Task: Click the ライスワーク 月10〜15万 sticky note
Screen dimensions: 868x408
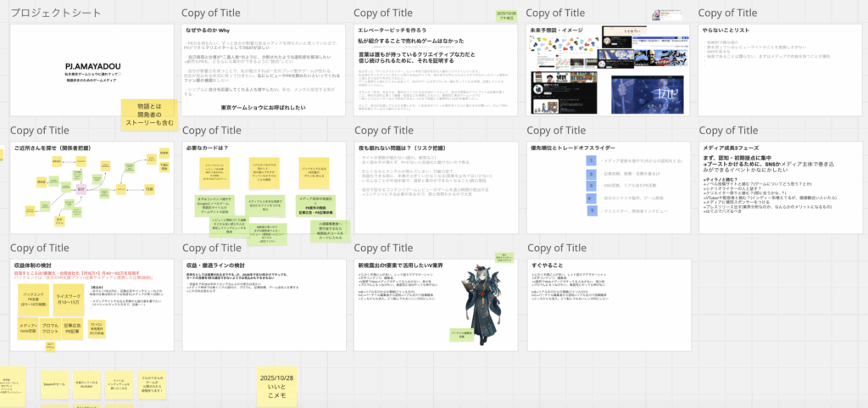Action: [x=68, y=298]
